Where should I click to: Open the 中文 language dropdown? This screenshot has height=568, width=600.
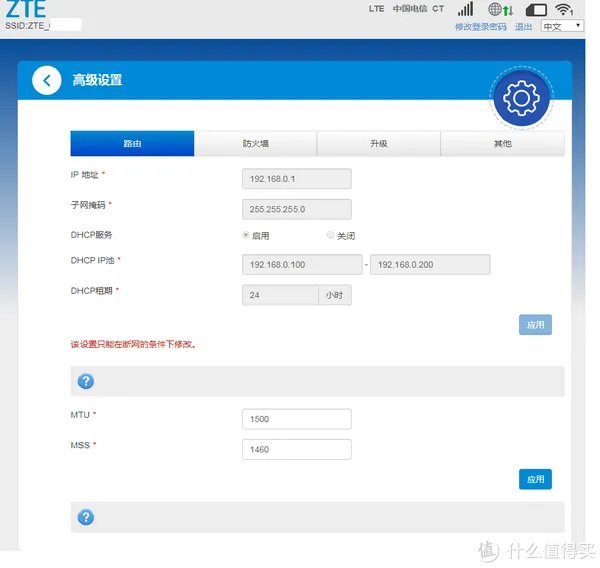[561, 26]
